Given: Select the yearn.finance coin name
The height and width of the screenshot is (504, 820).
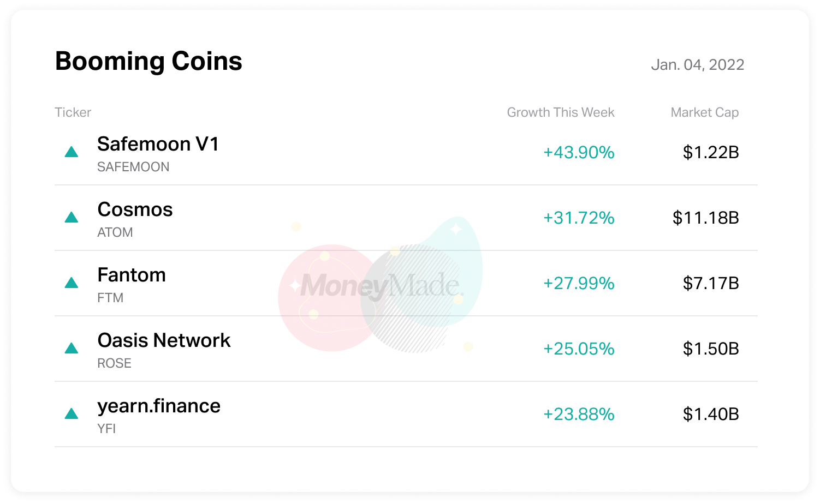Looking at the screenshot, I should 159,406.
